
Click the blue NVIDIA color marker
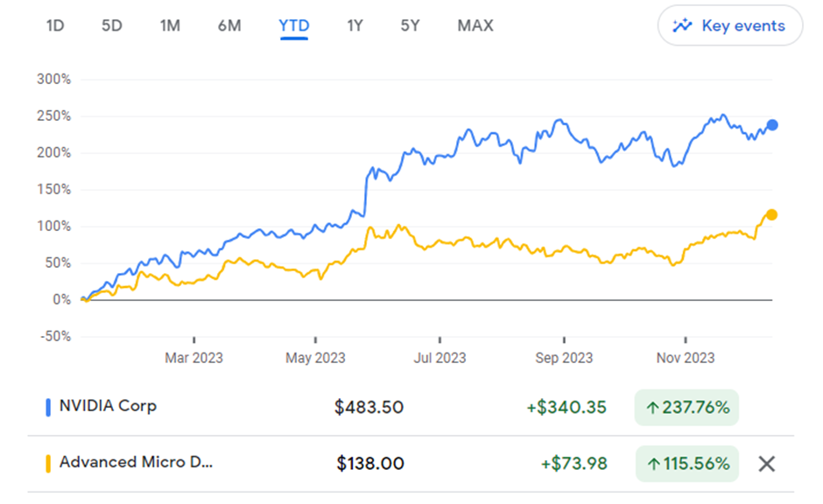click(48, 407)
